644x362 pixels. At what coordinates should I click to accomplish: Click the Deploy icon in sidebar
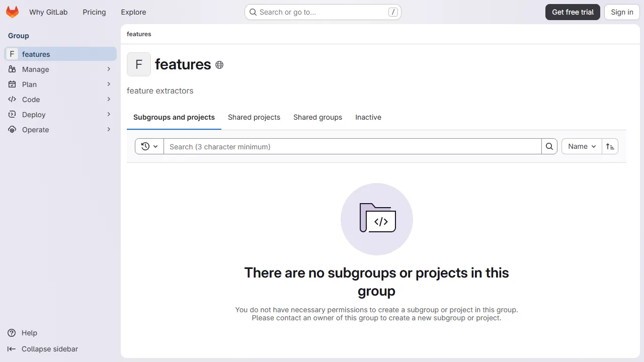coord(12,115)
